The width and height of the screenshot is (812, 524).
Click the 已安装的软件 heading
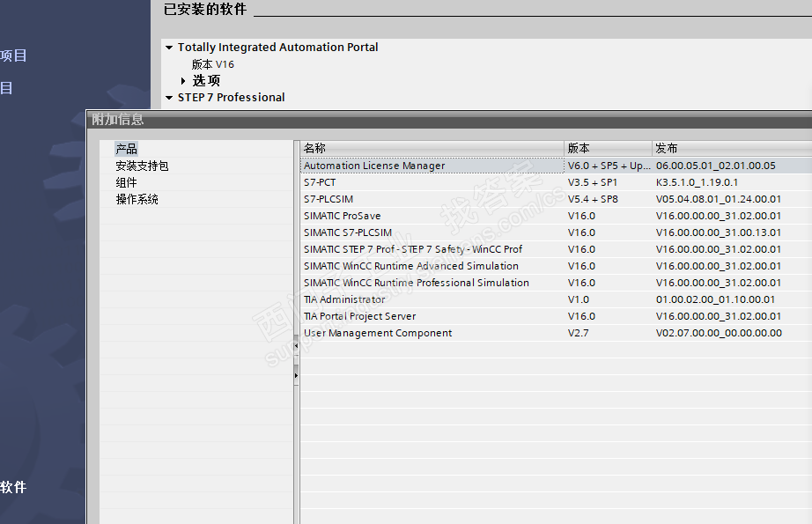pyautogui.click(x=205, y=10)
